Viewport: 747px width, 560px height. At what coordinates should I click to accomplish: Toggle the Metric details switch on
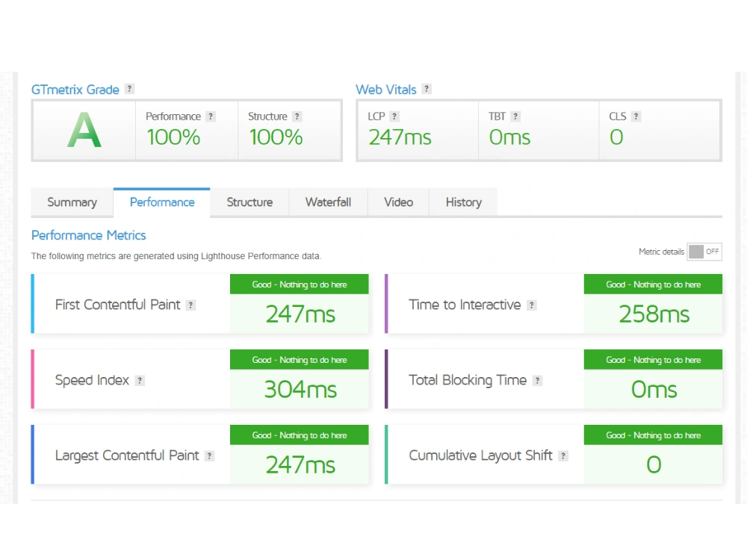tap(704, 252)
